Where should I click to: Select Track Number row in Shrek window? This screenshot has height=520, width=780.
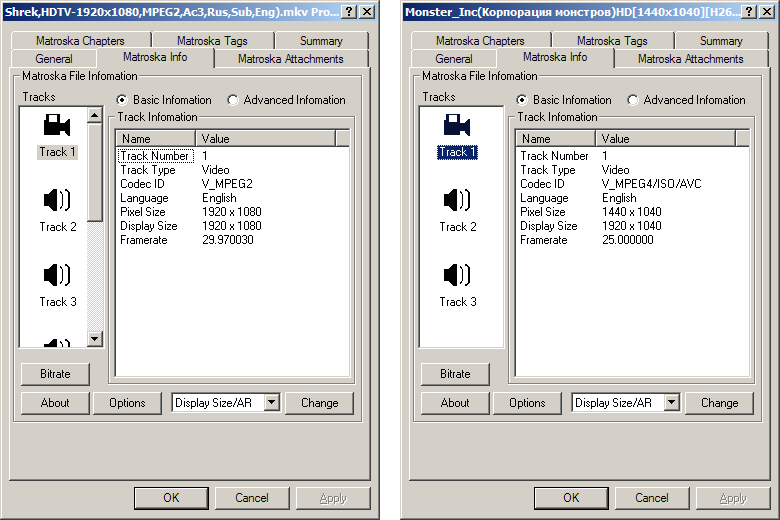(x=232, y=156)
